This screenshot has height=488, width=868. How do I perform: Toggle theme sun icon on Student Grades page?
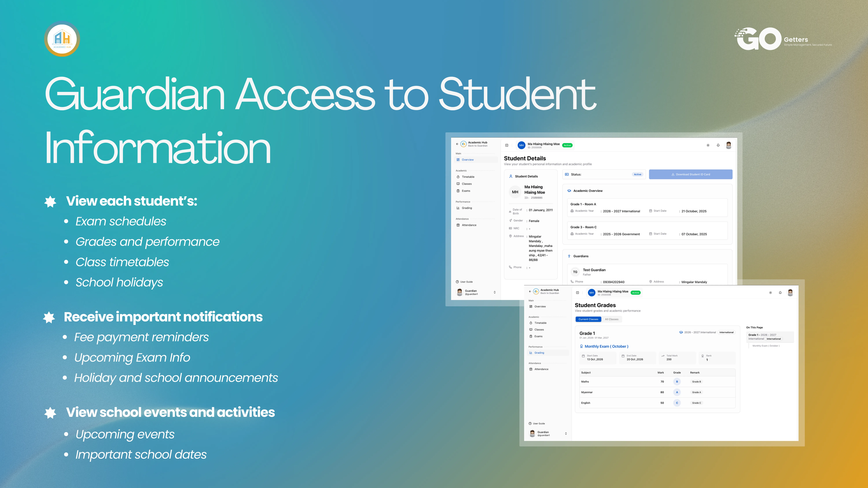770,293
